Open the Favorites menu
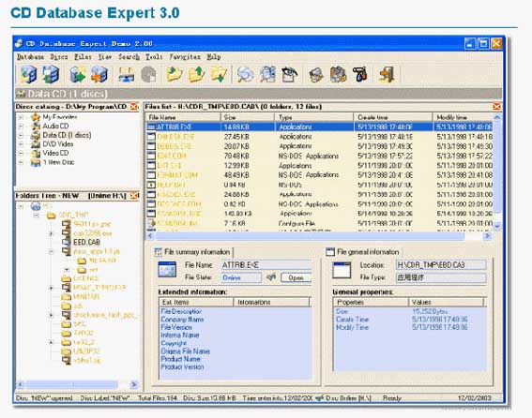This screenshot has width=532, height=418. coord(185,57)
